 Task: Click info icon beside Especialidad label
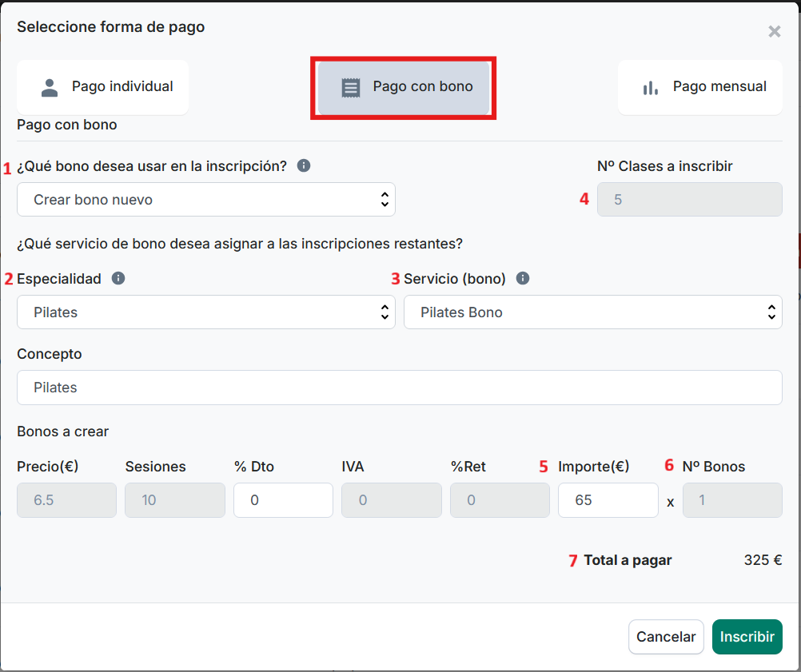click(x=118, y=279)
